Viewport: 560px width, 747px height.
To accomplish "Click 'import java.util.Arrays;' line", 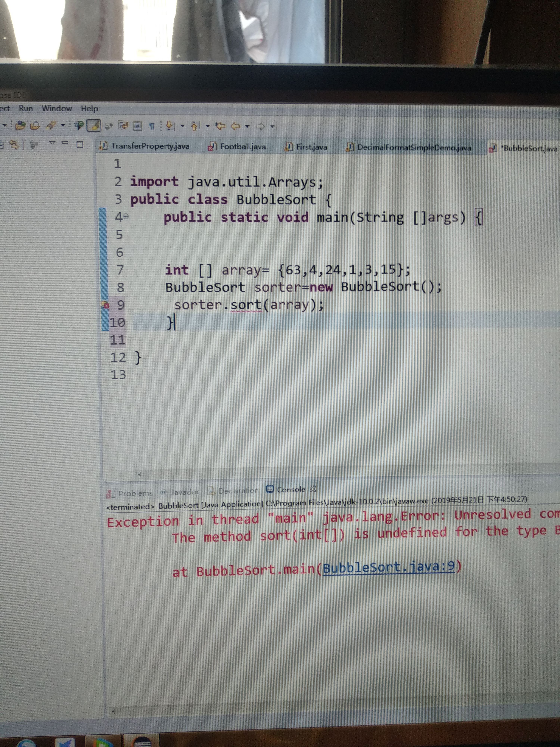I will tap(227, 182).
